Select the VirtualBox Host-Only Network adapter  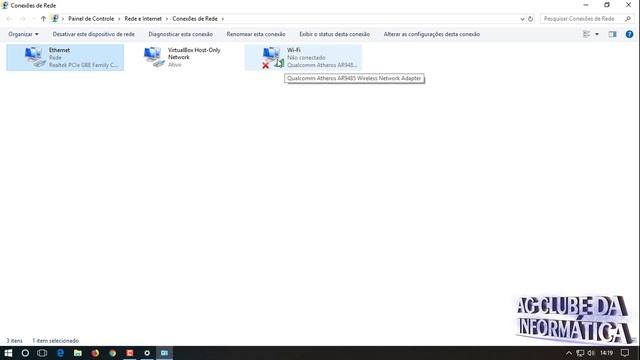click(183, 57)
